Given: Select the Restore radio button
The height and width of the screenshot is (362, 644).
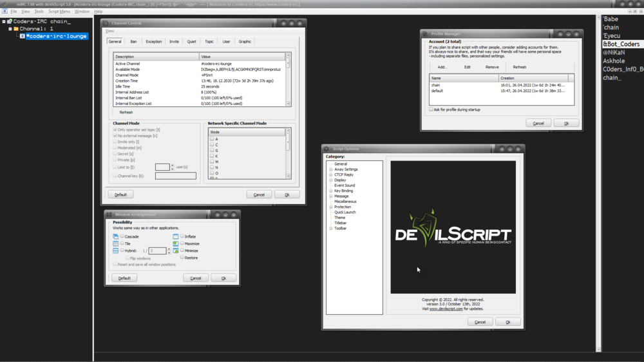Looking at the screenshot, I should click(182, 258).
